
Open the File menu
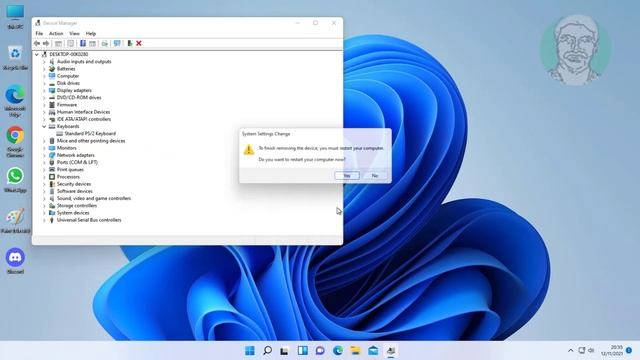point(39,33)
